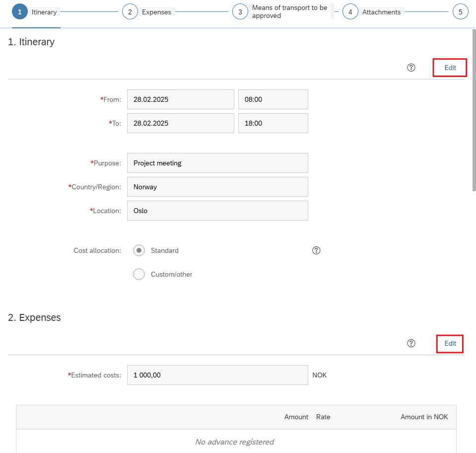This screenshot has height=453, width=476.
Task: Click the Estimated costs field 1 000,00
Action: point(218,375)
